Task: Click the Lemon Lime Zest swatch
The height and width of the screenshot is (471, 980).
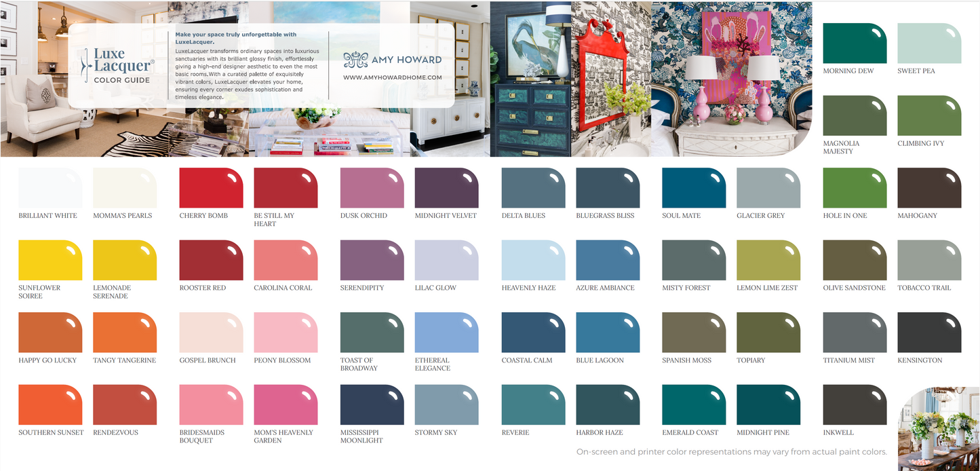Action: pos(768,260)
